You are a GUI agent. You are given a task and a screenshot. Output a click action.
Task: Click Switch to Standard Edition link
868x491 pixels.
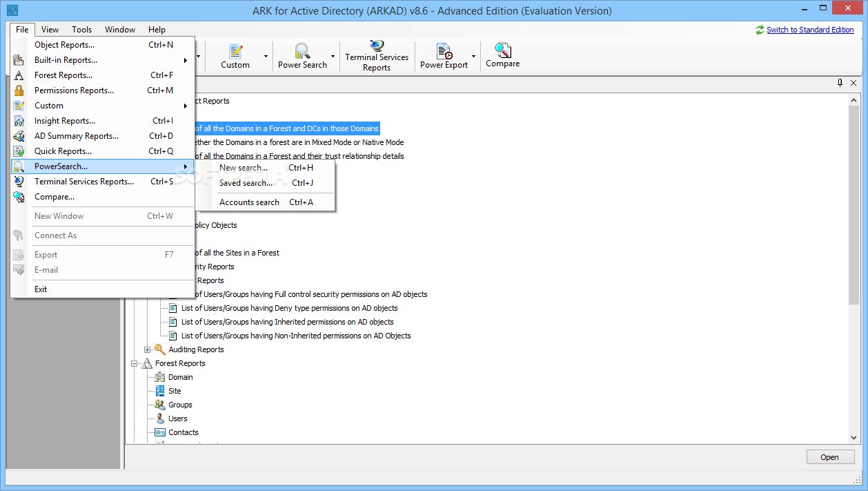(x=810, y=30)
